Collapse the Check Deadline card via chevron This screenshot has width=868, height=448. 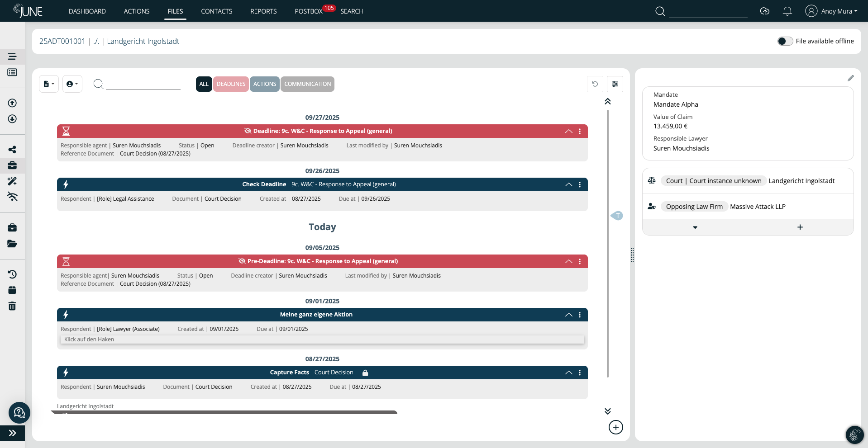pyautogui.click(x=568, y=184)
